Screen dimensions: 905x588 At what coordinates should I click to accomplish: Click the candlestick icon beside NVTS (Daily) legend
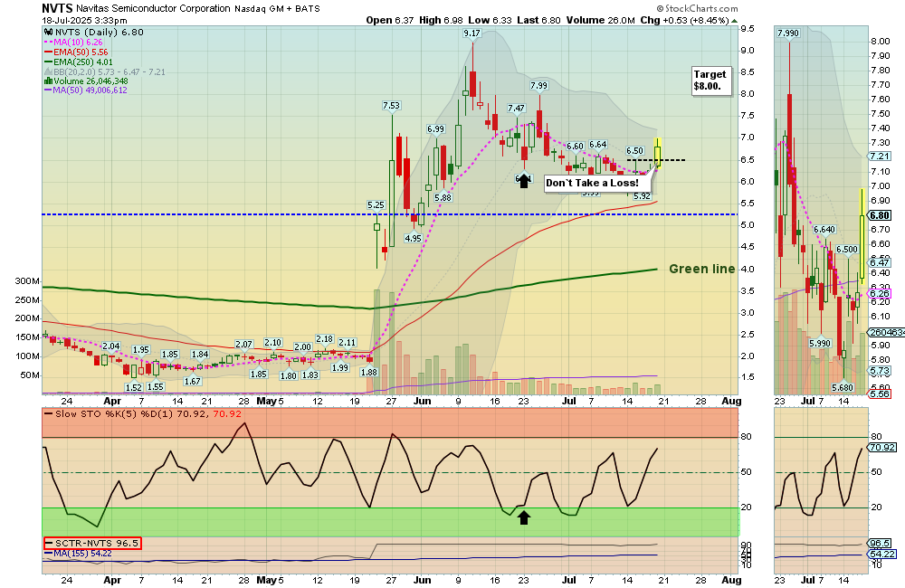(x=49, y=33)
